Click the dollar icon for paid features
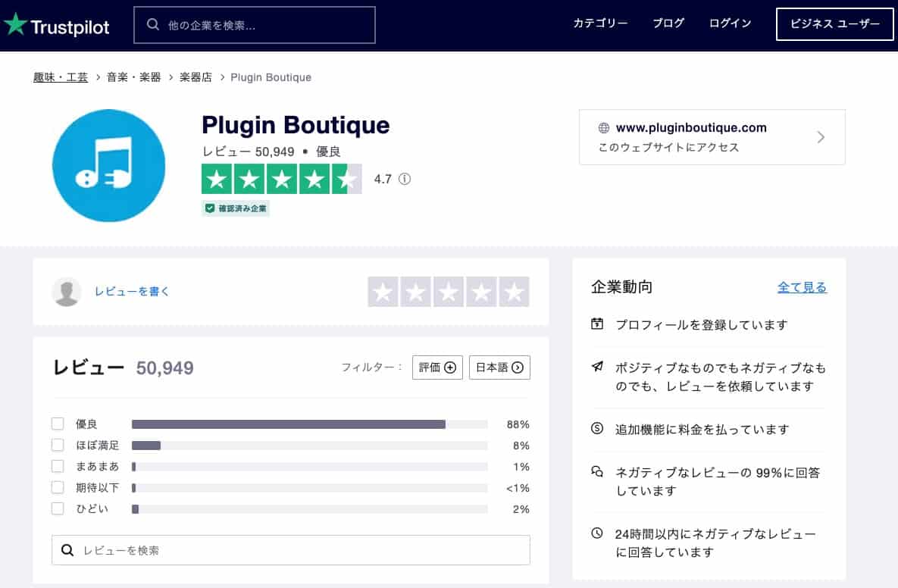 coord(596,428)
